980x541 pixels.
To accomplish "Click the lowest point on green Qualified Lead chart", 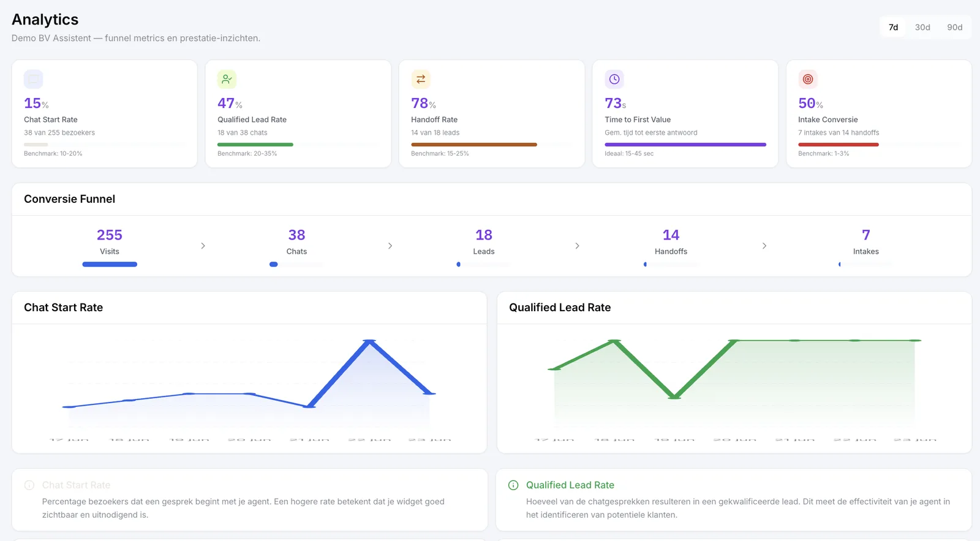I will (674, 397).
